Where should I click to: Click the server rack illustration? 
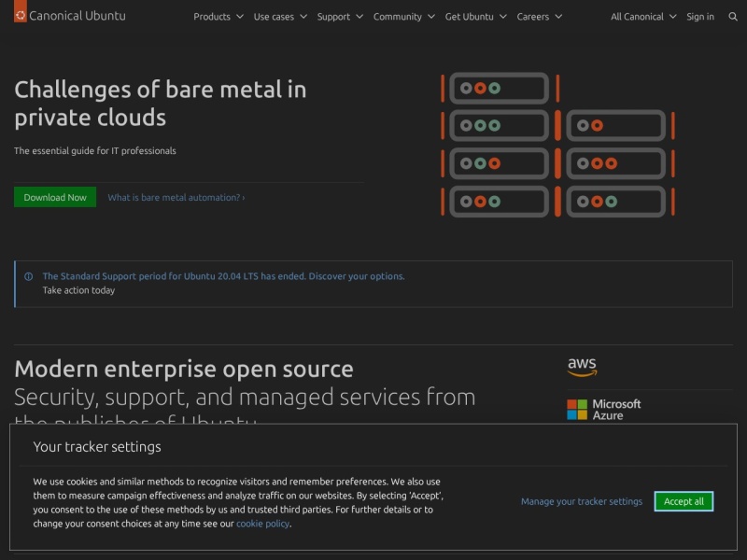click(557, 145)
